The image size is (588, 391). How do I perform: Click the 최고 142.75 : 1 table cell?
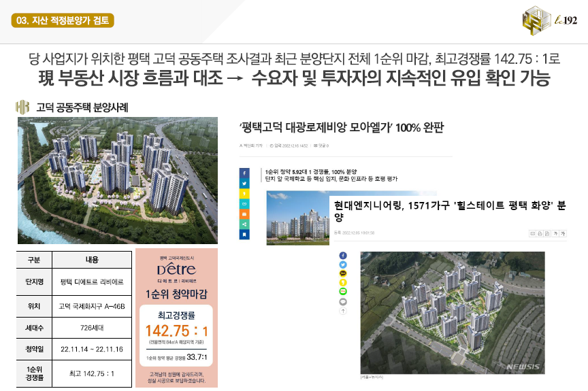[92, 374]
